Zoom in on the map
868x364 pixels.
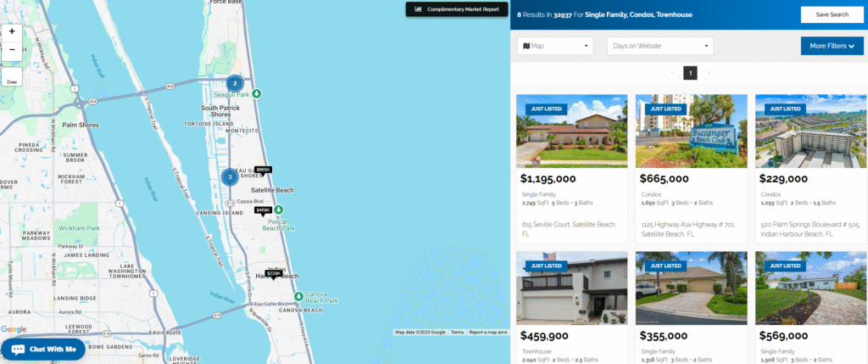(12, 31)
